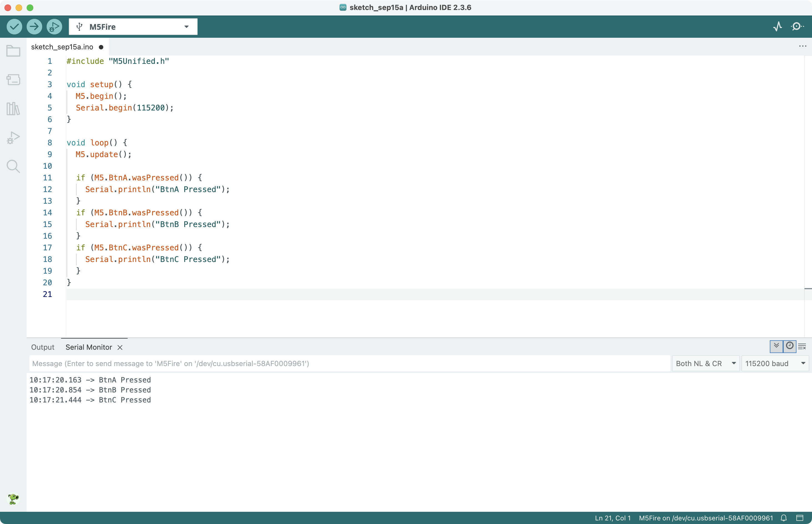812x524 pixels.
Task: Click the M5.update() line
Action: coord(104,155)
